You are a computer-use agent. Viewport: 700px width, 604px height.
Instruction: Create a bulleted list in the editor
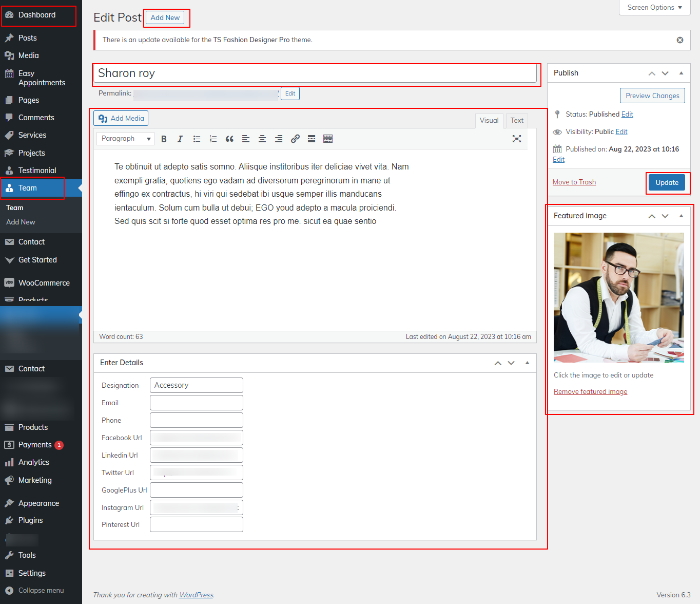pyautogui.click(x=197, y=139)
